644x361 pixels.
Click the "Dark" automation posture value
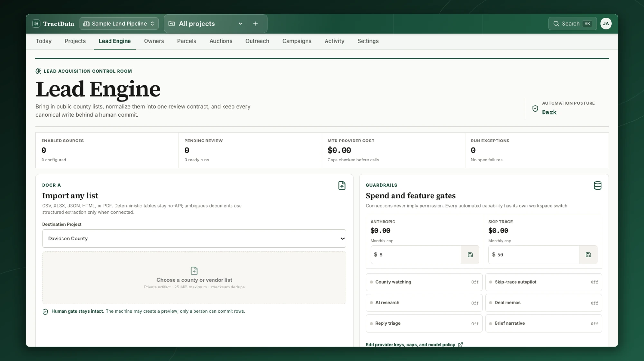point(549,112)
